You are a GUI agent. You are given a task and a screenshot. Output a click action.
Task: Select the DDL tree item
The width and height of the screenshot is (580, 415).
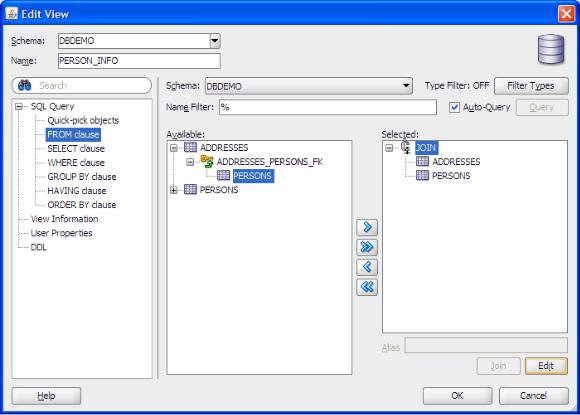pyautogui.click(x=38, y=247)
